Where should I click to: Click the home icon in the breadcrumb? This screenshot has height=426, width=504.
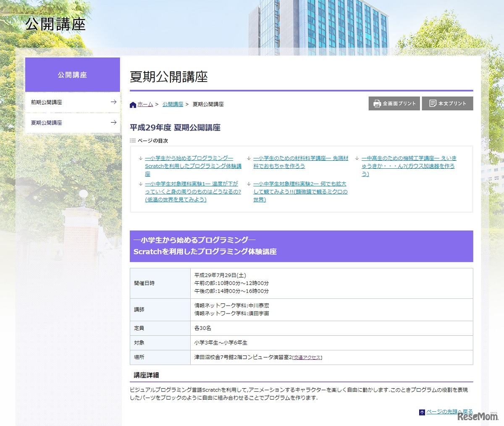point(133,105)
